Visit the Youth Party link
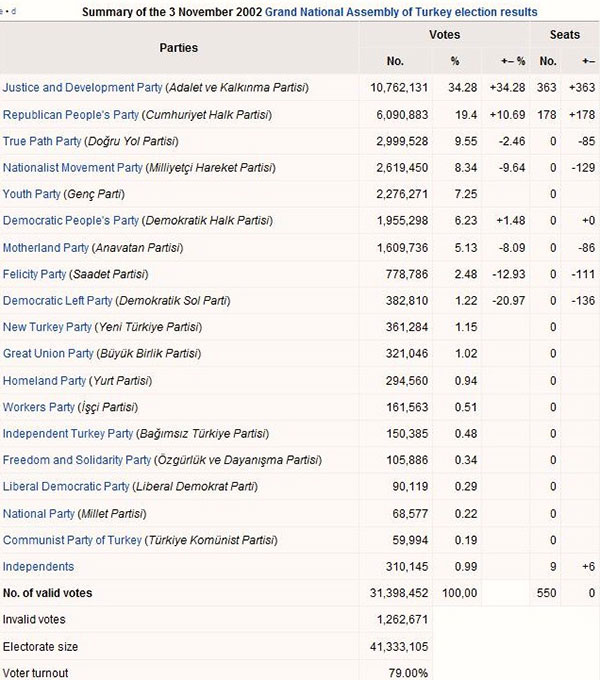Viewport: 600px width, 680px height. 32,194
